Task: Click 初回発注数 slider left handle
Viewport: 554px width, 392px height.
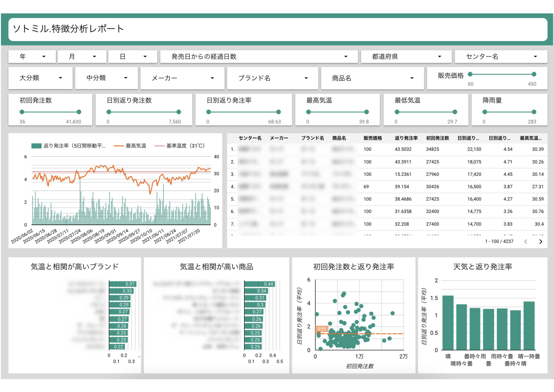Action: tap(22, 112)
